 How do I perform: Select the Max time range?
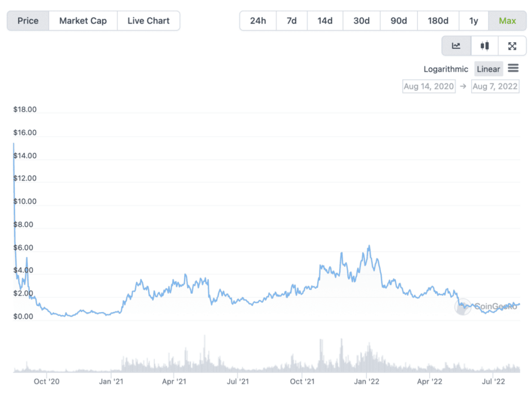(x=507, y=21)
